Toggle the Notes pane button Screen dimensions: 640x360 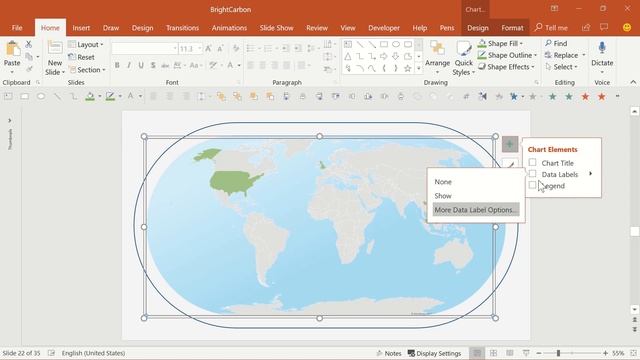point(389,353)
